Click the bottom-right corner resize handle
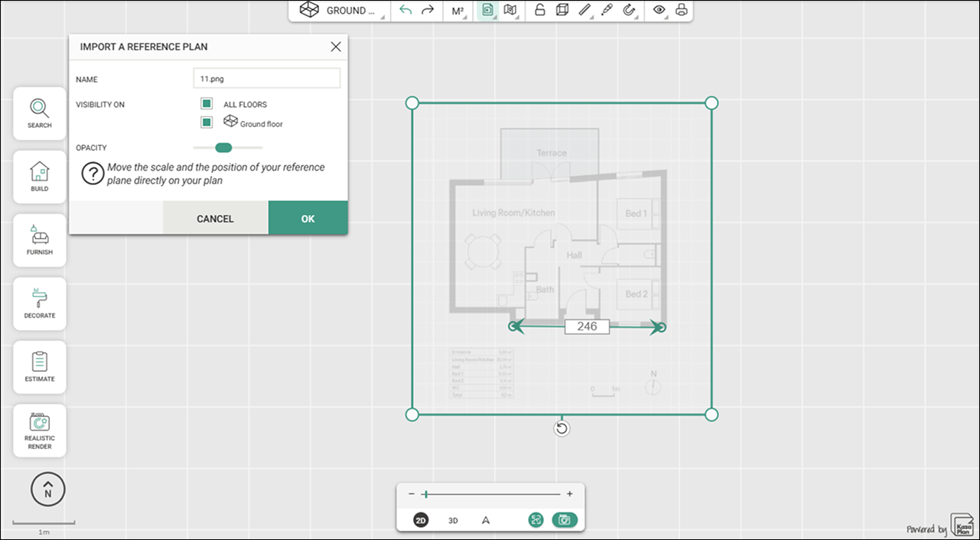Screen dimensions: 980x540 711,415
